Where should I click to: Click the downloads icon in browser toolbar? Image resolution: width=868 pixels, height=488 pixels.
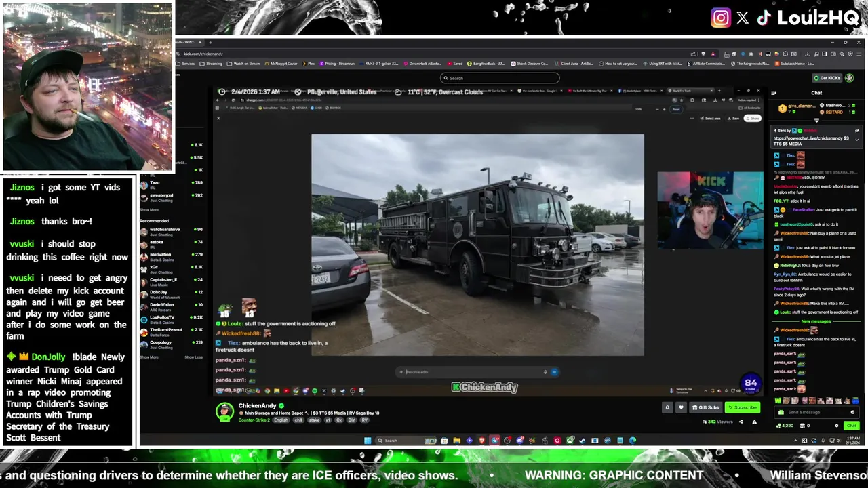[x=808, y=54]
